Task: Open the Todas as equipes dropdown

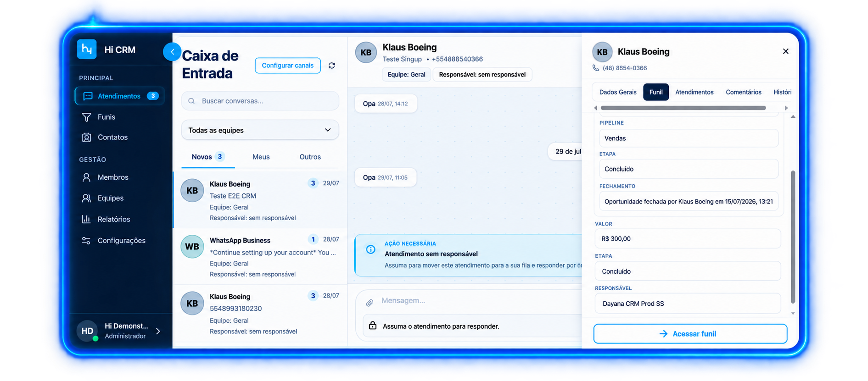Action: (260, 130)
